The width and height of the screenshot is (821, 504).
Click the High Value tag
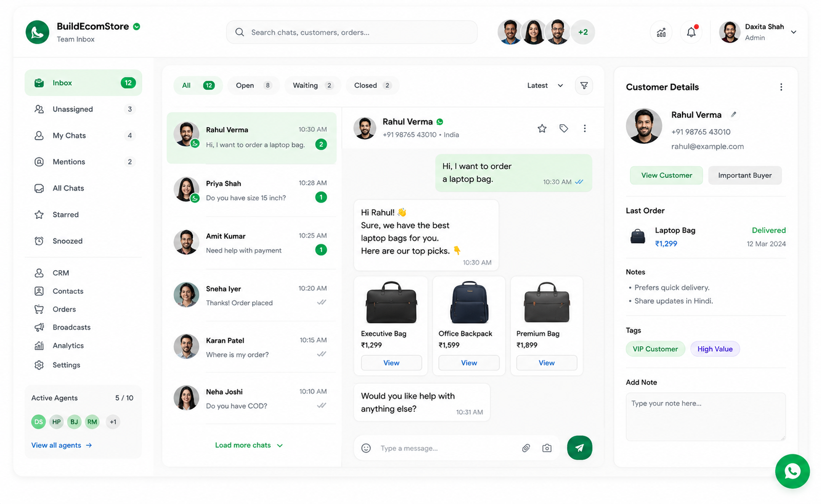click(x=715, y=349)
